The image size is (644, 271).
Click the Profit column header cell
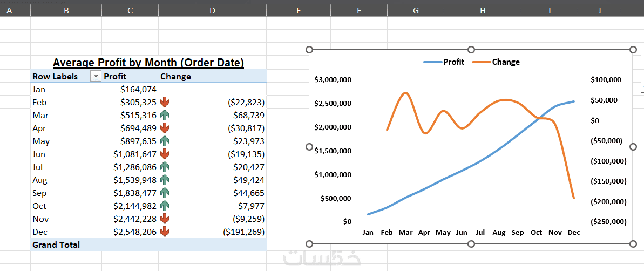[115, 77]
